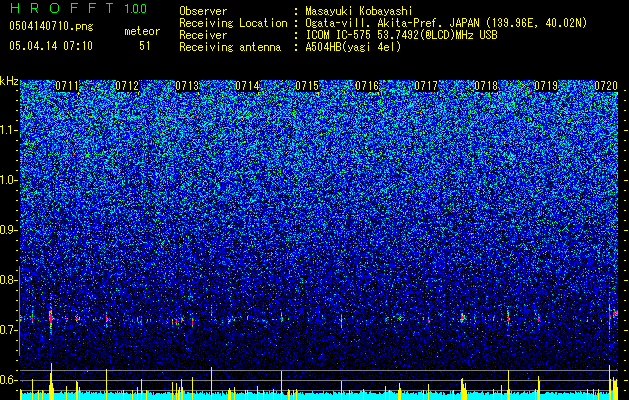629x400 pixels.
Task: Click the 0716 time marker
Action: 367,86
